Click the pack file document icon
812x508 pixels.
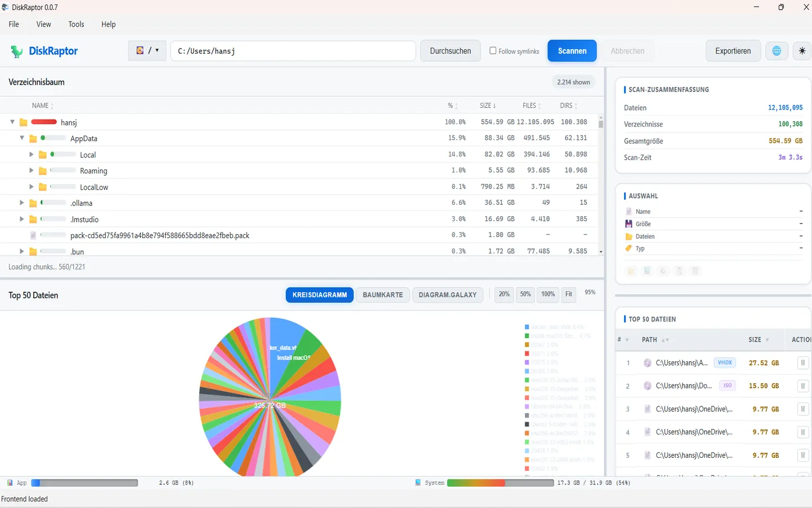(x=33, y=235)
